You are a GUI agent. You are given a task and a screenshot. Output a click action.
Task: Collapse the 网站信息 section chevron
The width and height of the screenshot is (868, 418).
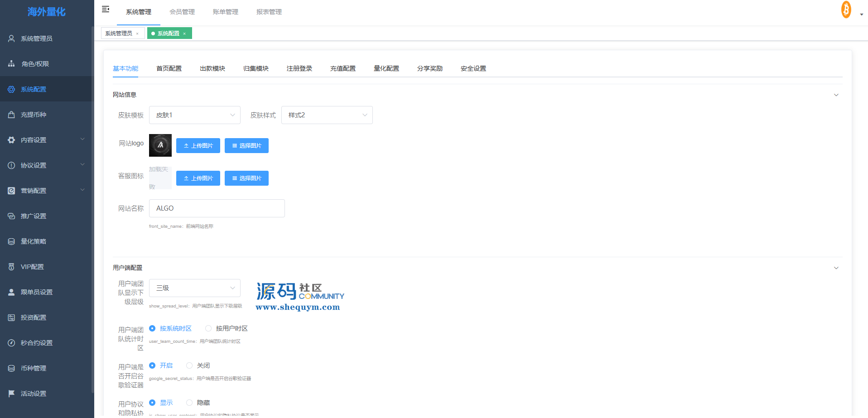(836, 95)
